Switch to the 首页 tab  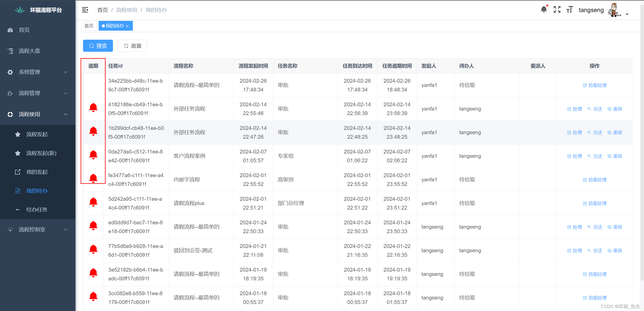89,26
